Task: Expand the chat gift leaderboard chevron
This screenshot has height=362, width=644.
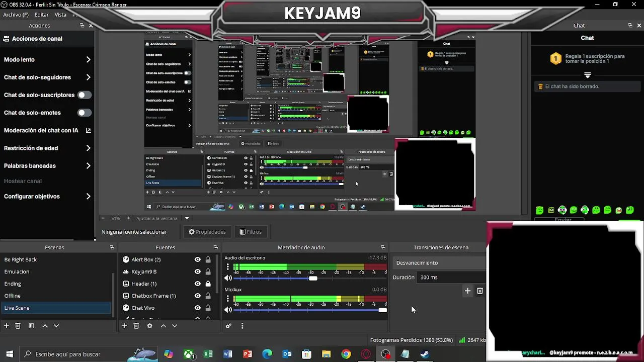Action: (587, 75)
